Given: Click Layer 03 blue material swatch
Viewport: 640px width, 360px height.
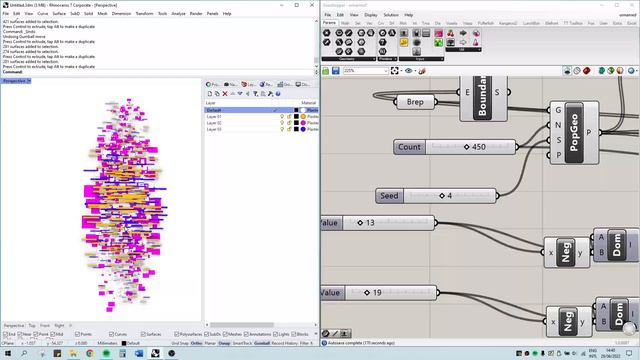Looking at the screenshot, I should click(x=303, y=129).
